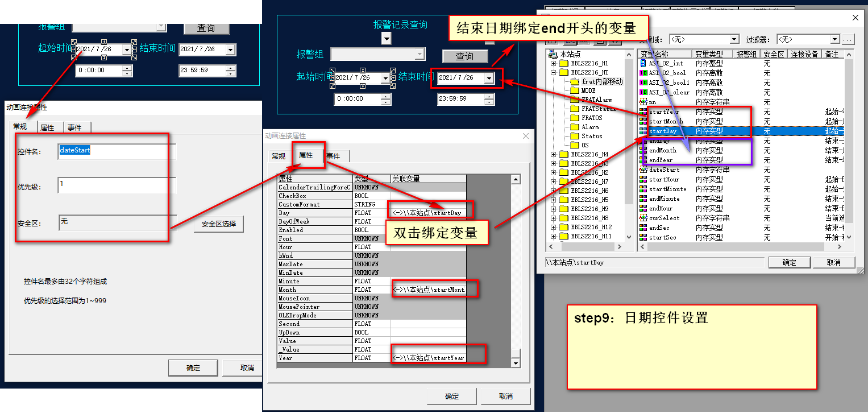Expand the EBLS2216_H4 tree node
868x413 pixels.
pos(553,154)
